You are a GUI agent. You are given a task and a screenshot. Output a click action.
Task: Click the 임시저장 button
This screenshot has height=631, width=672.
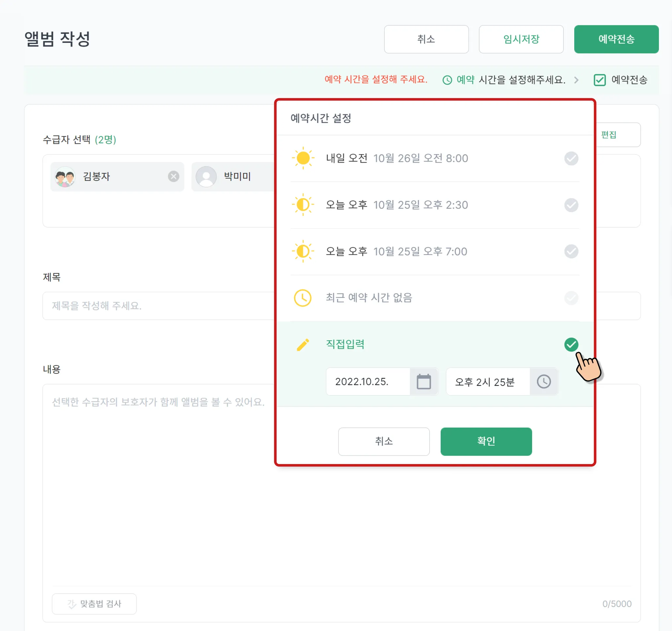pyautogui.click(x=521, y=39)
